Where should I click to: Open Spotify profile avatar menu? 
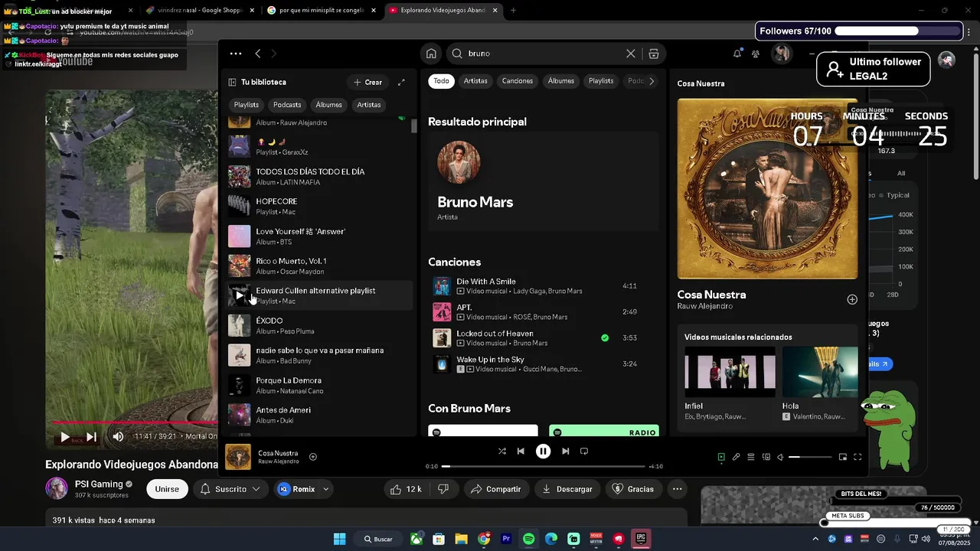(x=781, y=54)
